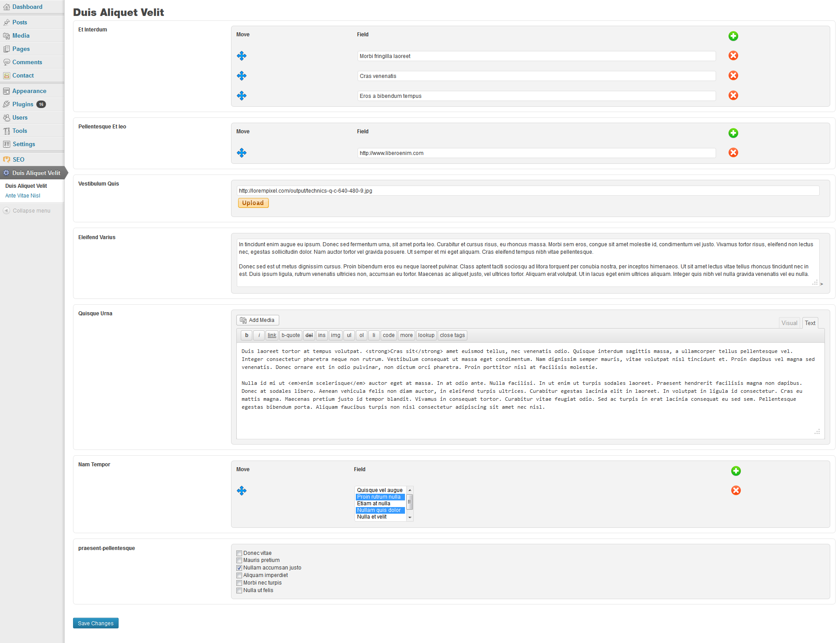Check the Aliquam imperdiet checkbox
This screenshot has height=643, width=840.
tap(239, 575)
